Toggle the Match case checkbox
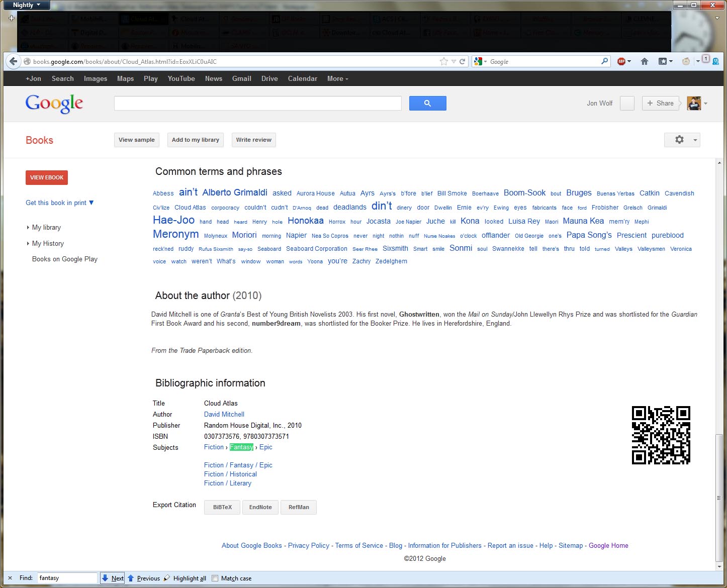 pos(215,578)
